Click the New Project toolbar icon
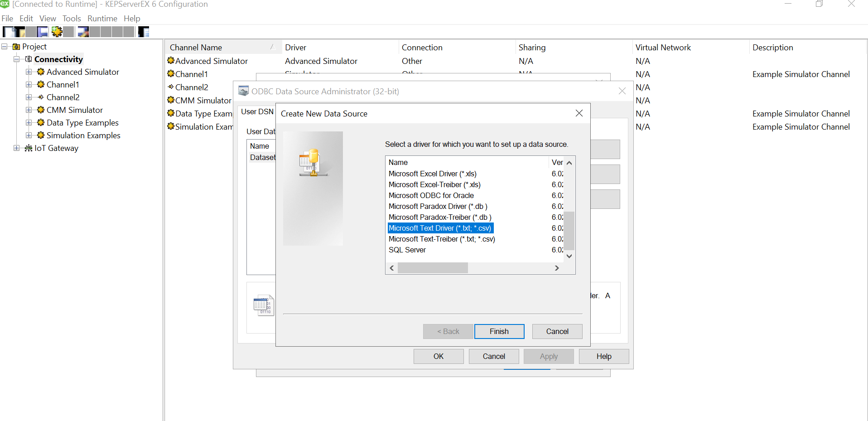868x421 pixels. tap(8, 32)
